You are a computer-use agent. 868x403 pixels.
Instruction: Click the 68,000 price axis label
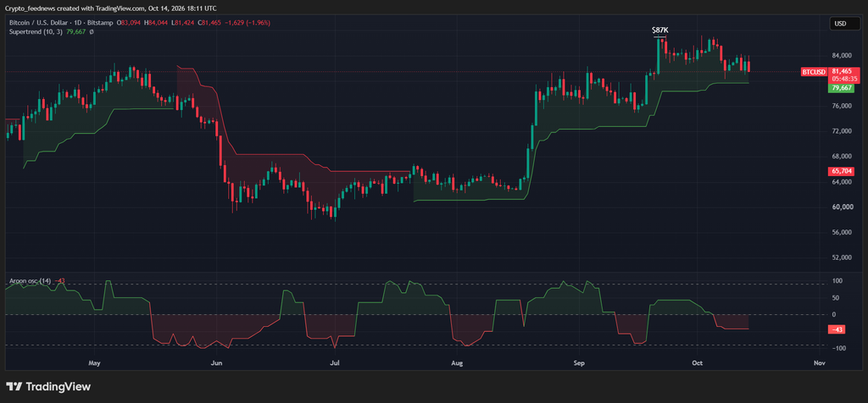click(842, 157)
